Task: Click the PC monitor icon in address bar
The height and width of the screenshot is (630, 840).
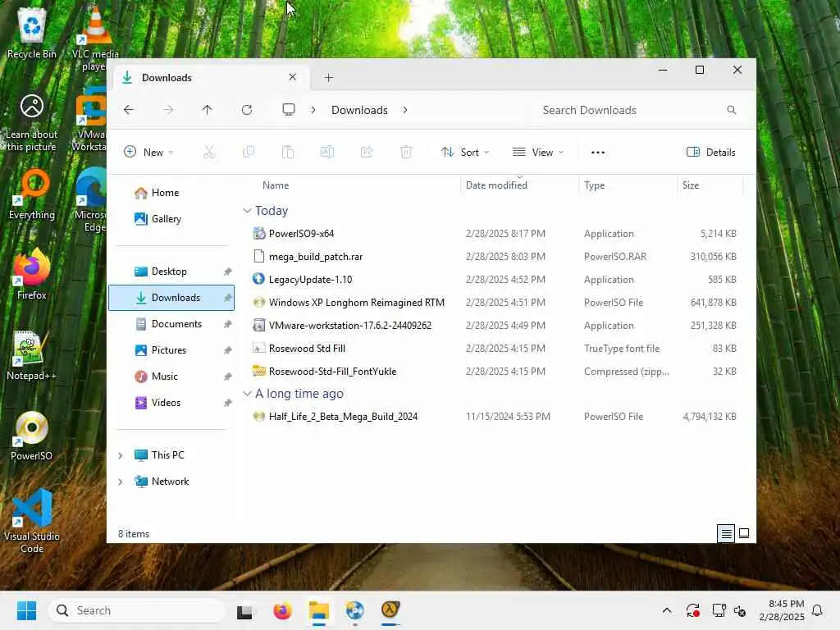Action: (x=289, y=110)
